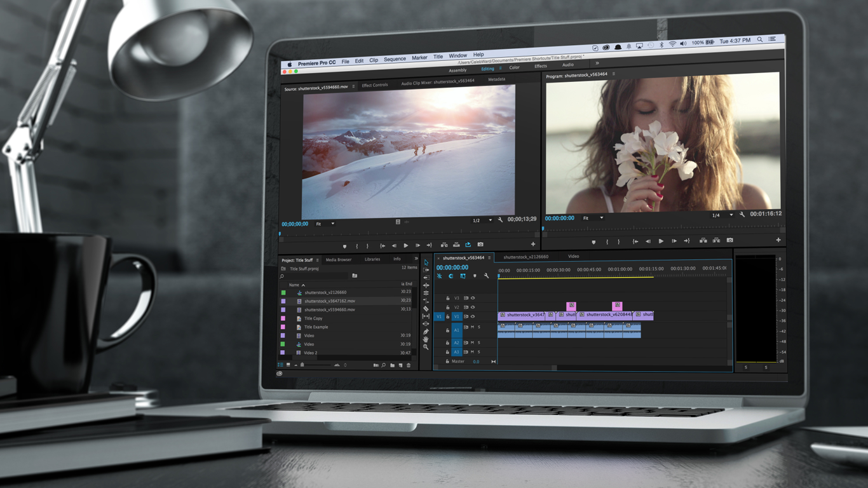Screen dimensions: 868x488
Task: Click Export Frame camera in Program monitor
Action: tap(729, 241)
